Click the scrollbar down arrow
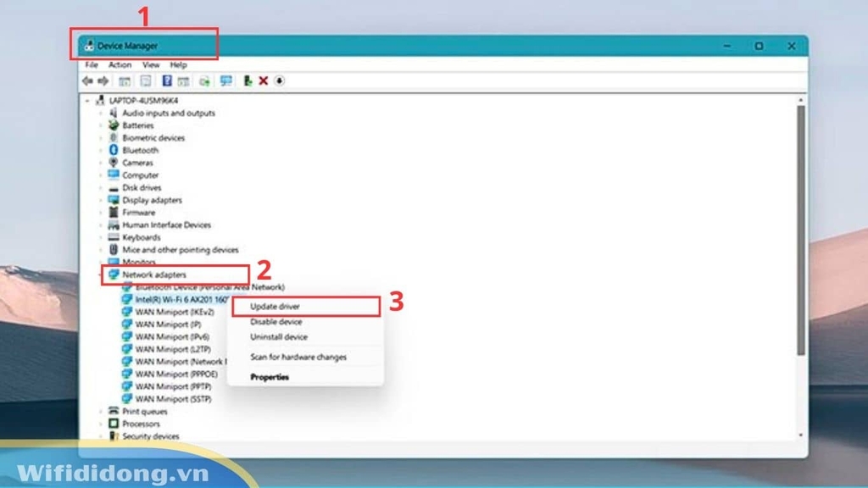Image resolution: width=868 pixels, height=488 pixels. tap(800, 436)
